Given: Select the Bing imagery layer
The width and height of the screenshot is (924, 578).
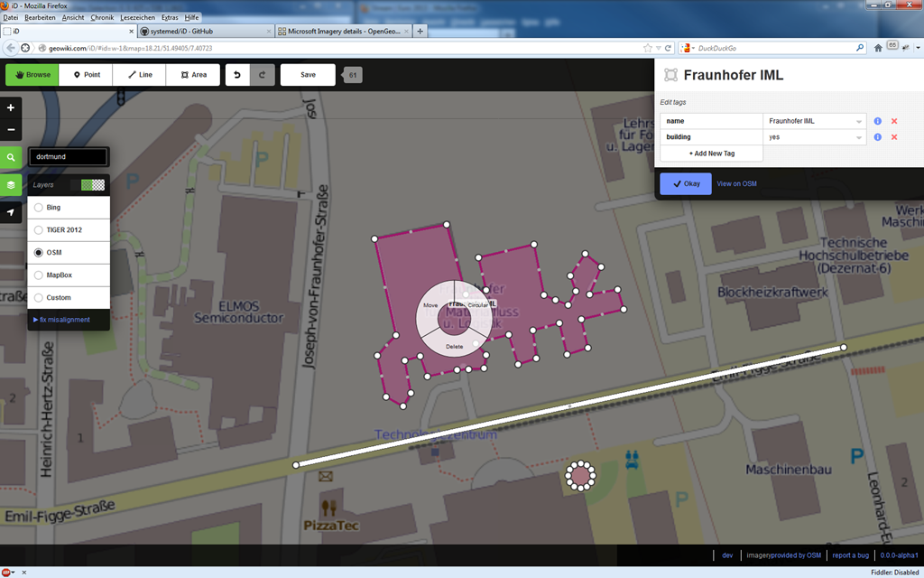Looking at the screenshot, I should coord(69,208).
